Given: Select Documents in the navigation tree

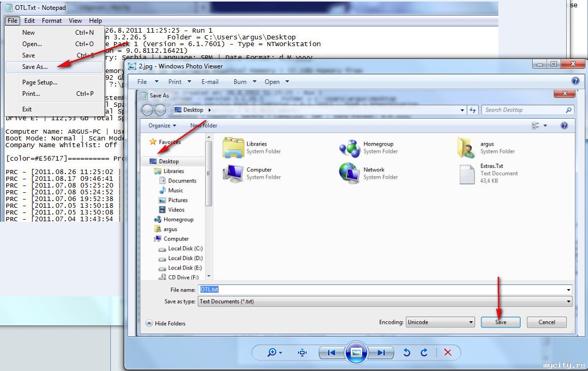Looking at the screenshot, I should [x=178, y=181].
